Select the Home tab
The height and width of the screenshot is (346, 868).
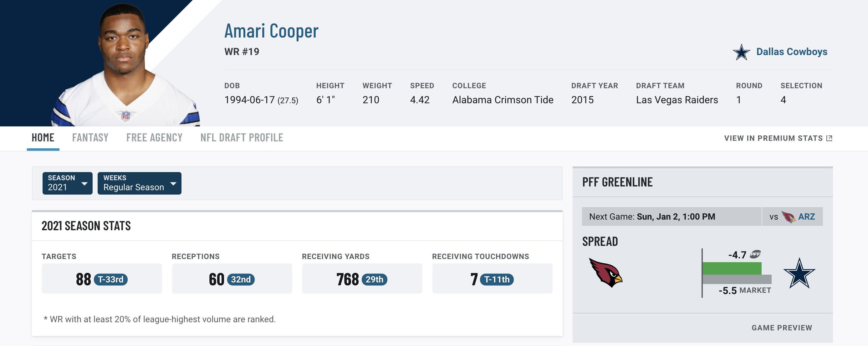click(x=43, y=137)
